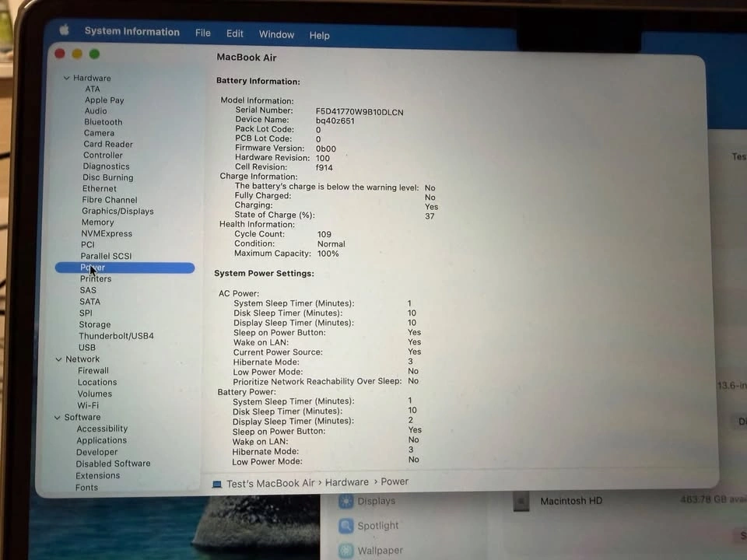Click the Spotlight settings icon
Image resolution: width=747 pixels, height=560 pixels.
(346, 527)
